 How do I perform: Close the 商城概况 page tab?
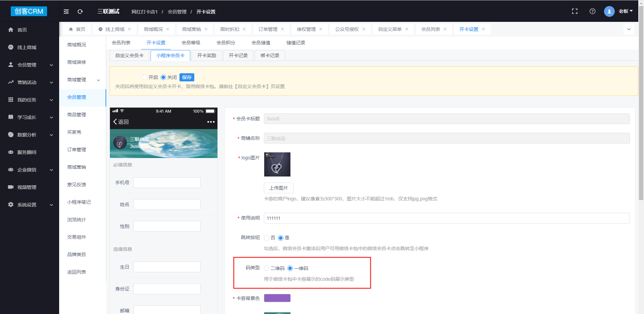[x=168, y=29]
